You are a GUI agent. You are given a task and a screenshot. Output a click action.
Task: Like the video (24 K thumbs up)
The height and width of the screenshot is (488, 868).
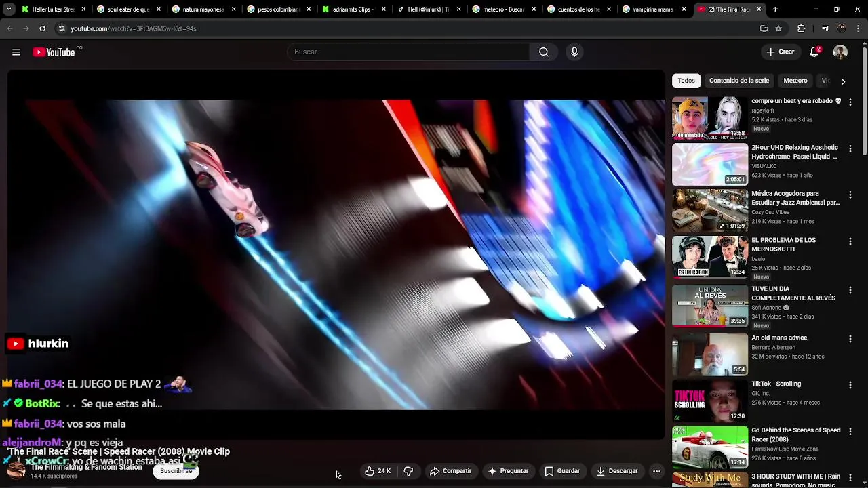(x=378, y=471)
